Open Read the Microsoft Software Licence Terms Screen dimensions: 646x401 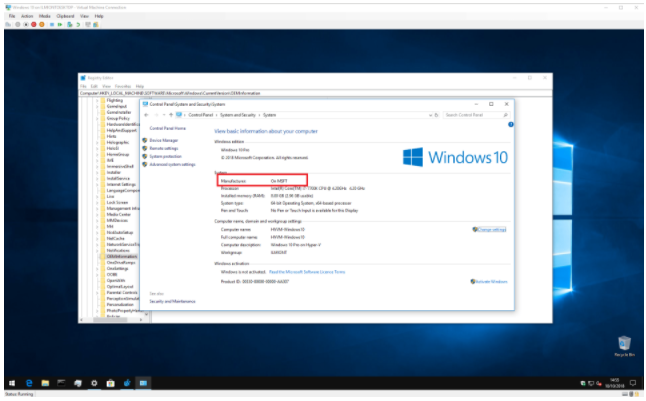coord(307,272)
